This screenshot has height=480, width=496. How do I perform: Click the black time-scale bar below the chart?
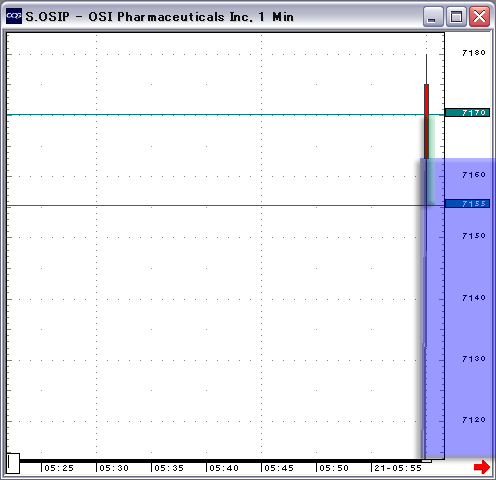click(220, 461)
